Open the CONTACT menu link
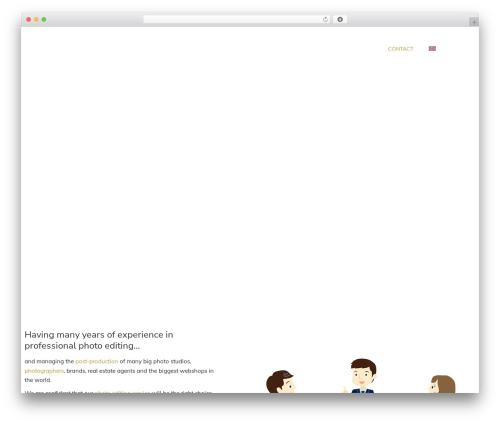The image size is (500, 423). 400,49
